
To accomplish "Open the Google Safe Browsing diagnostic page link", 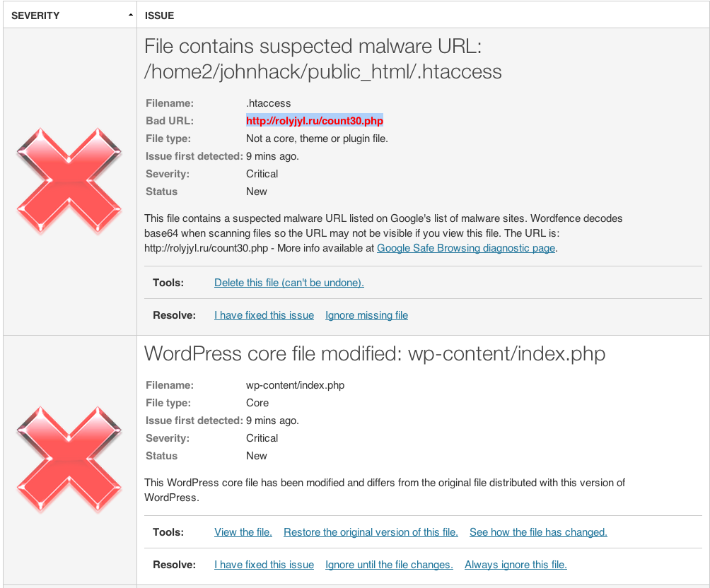I will 466,248.
